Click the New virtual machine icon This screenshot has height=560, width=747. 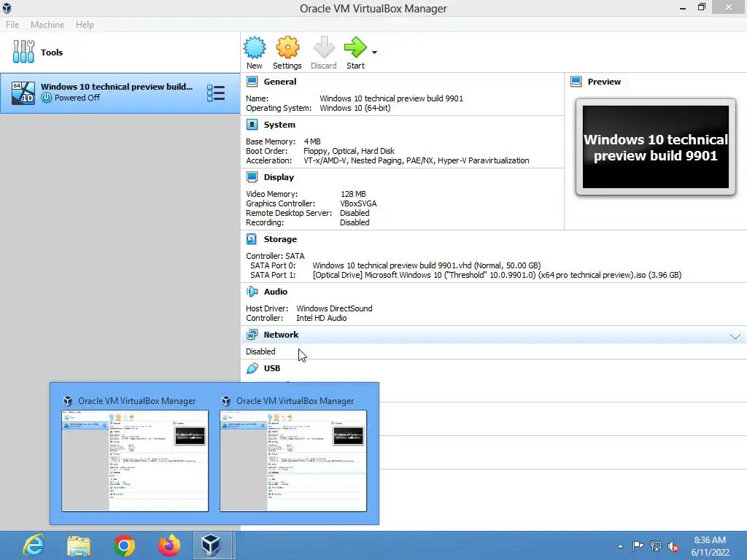(255, 47)
